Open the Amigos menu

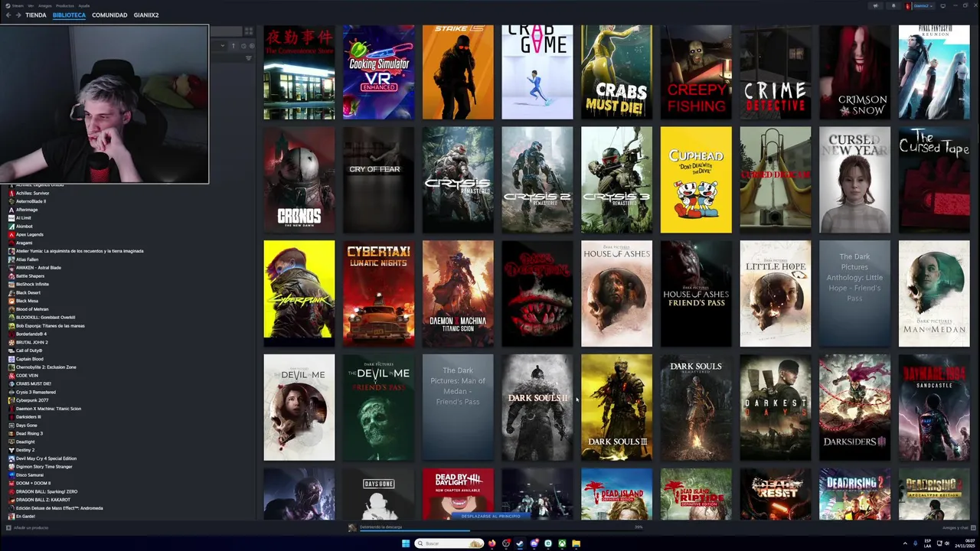pos(45,5)
